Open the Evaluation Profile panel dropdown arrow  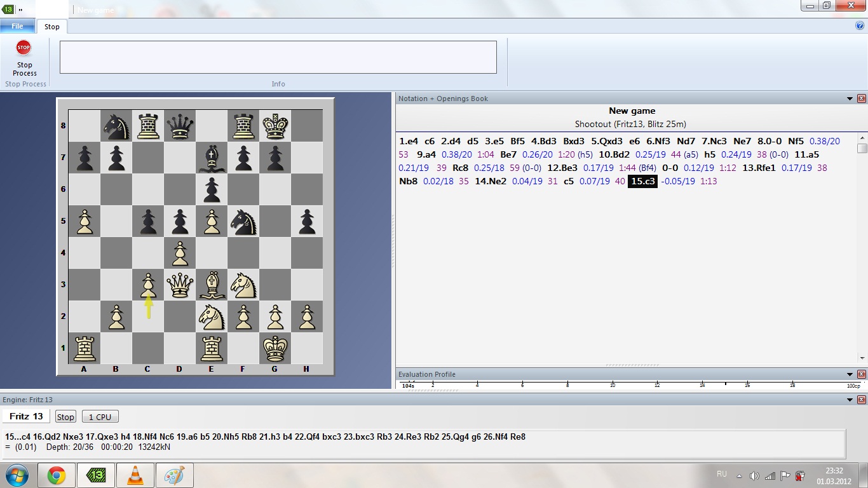pos(850,374)
